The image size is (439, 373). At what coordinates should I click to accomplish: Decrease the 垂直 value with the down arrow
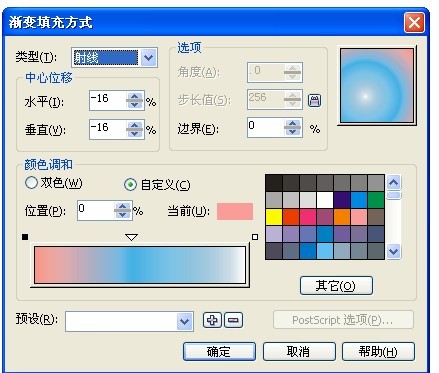pyautogui.click(x=135, y=133)
